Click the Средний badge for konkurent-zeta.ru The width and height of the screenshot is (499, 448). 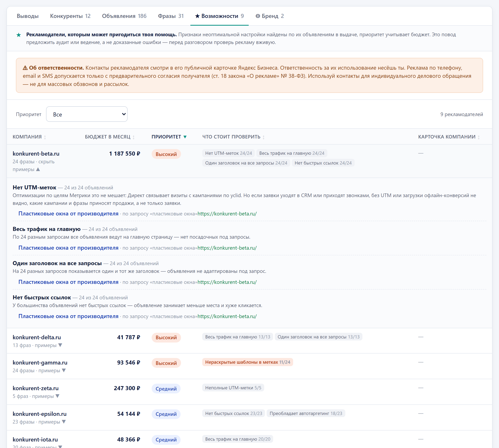166,389
